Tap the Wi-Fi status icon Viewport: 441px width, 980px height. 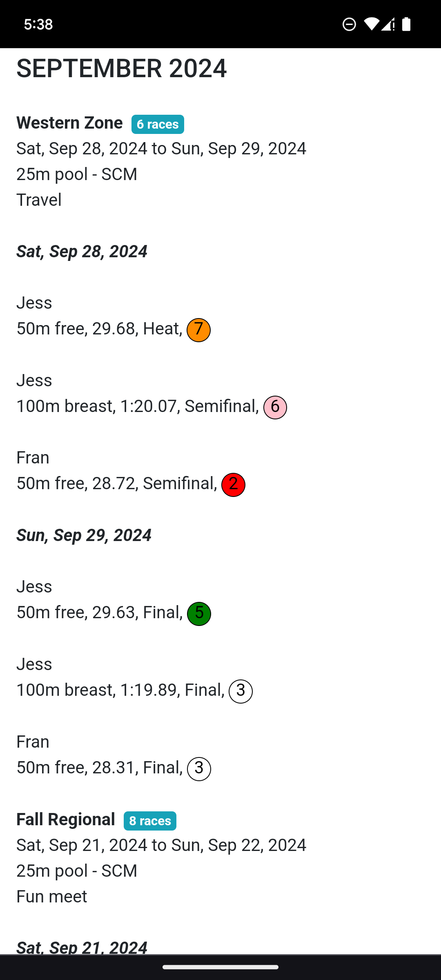(371, 24)
